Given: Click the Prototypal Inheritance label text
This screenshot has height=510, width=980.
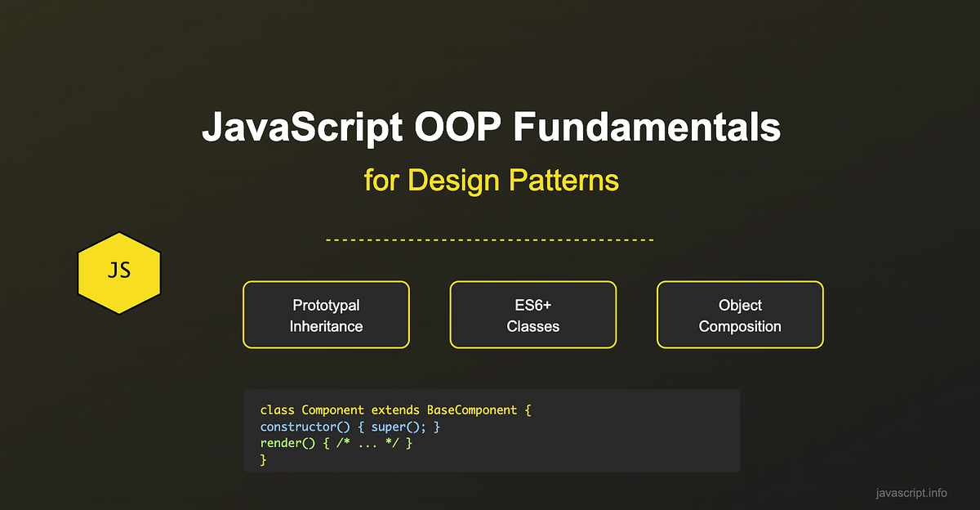Looking at the screenshot, I should point(326,315).
